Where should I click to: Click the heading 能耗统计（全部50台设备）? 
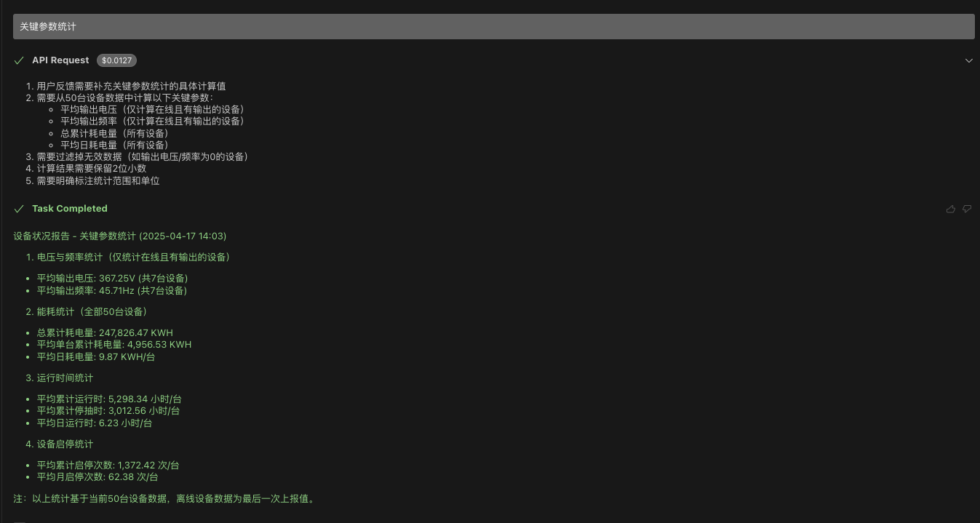pos(92,312)
